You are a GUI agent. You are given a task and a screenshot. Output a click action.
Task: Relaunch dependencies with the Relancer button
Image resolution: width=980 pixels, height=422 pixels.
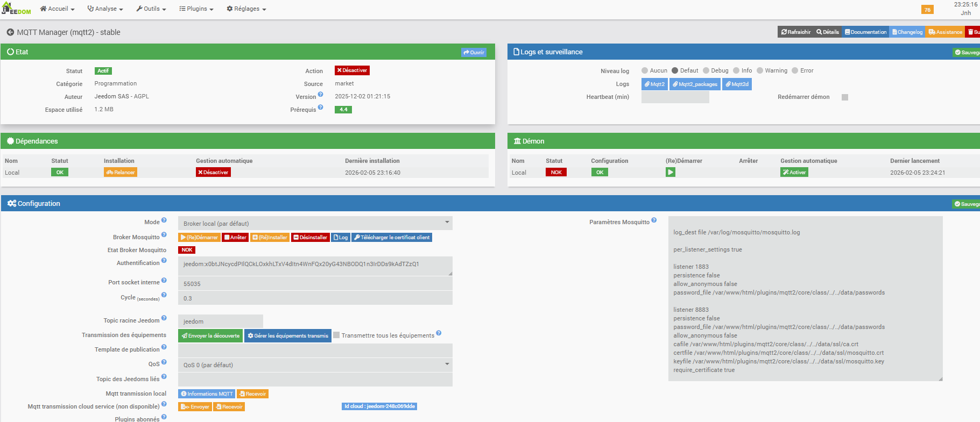tap(121, 173)
